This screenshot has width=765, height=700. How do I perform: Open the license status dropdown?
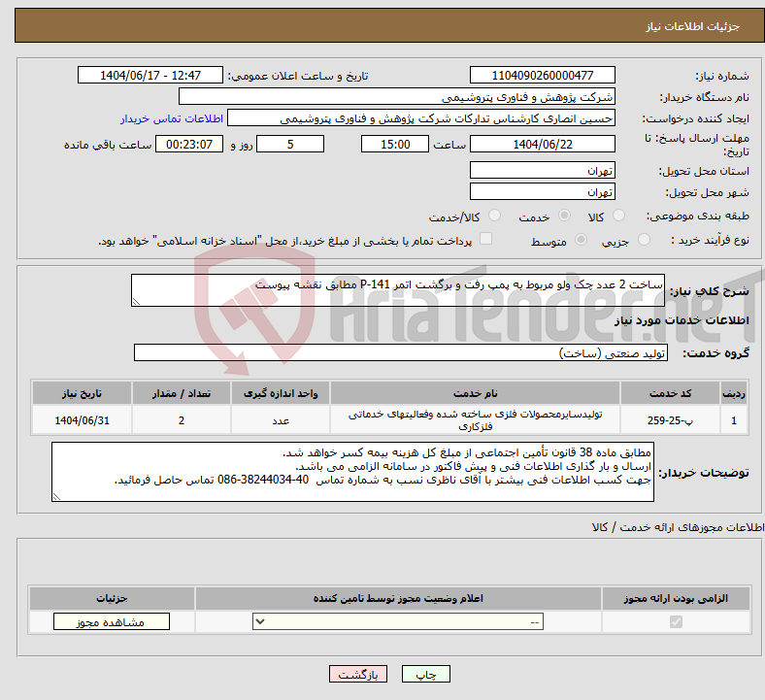point(398,622)
